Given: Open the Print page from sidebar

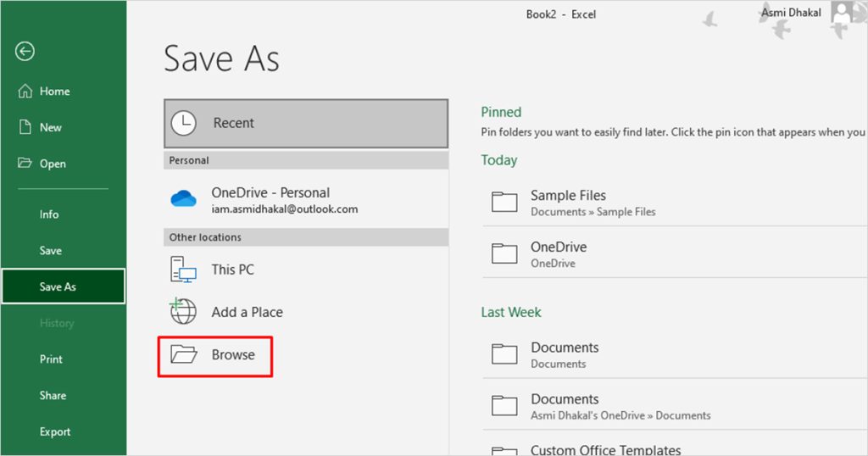Looking at the screenshot, I should point(51,359).
